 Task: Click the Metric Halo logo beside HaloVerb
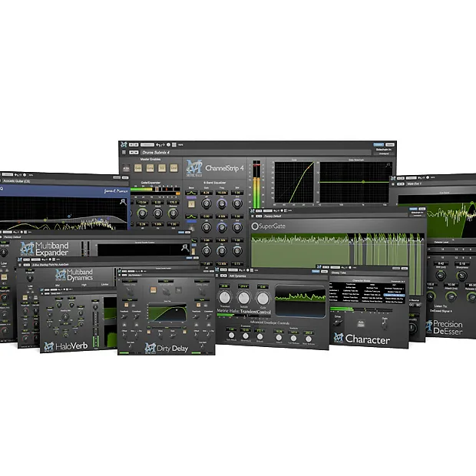48,346
